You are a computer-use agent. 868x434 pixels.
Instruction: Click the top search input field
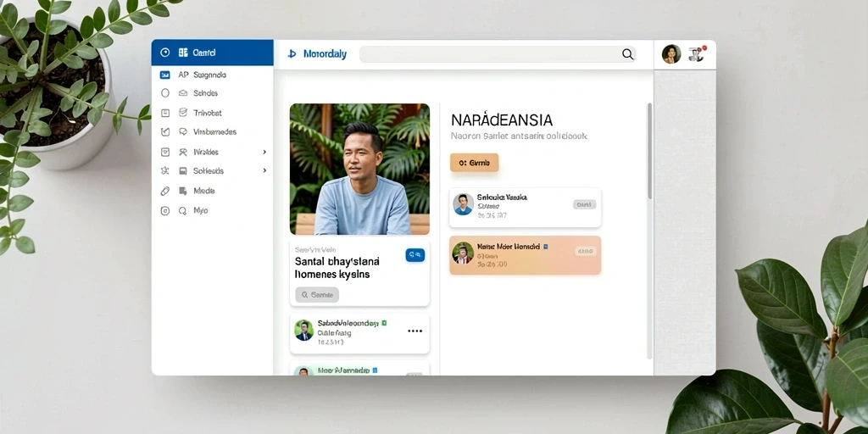point(497,53)
